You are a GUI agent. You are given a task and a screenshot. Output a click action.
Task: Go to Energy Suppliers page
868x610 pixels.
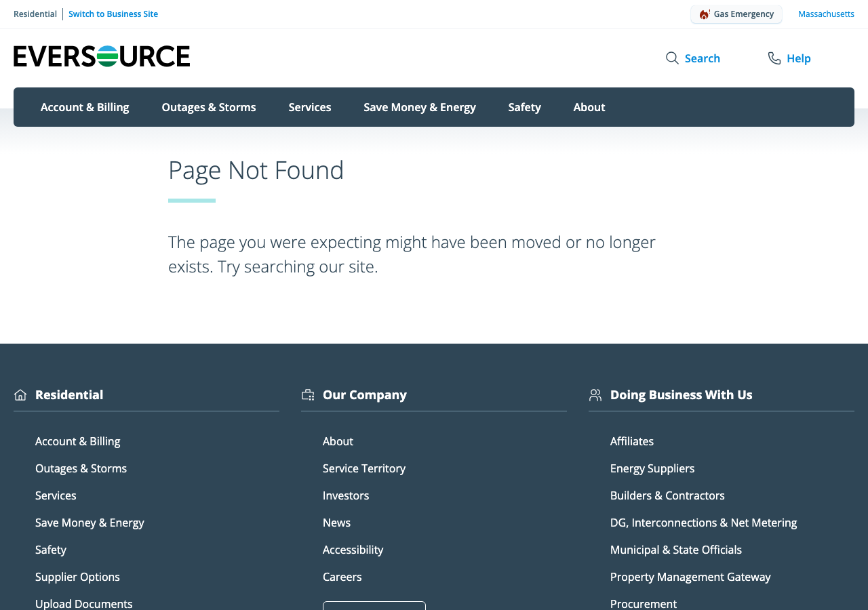coord(652,468)
